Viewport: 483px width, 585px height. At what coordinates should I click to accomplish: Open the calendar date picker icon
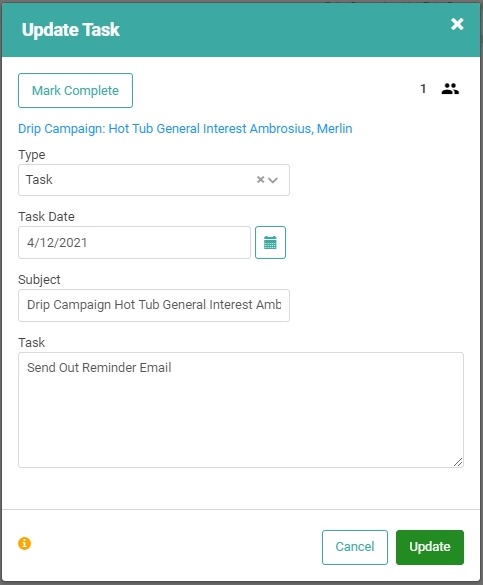270,242
